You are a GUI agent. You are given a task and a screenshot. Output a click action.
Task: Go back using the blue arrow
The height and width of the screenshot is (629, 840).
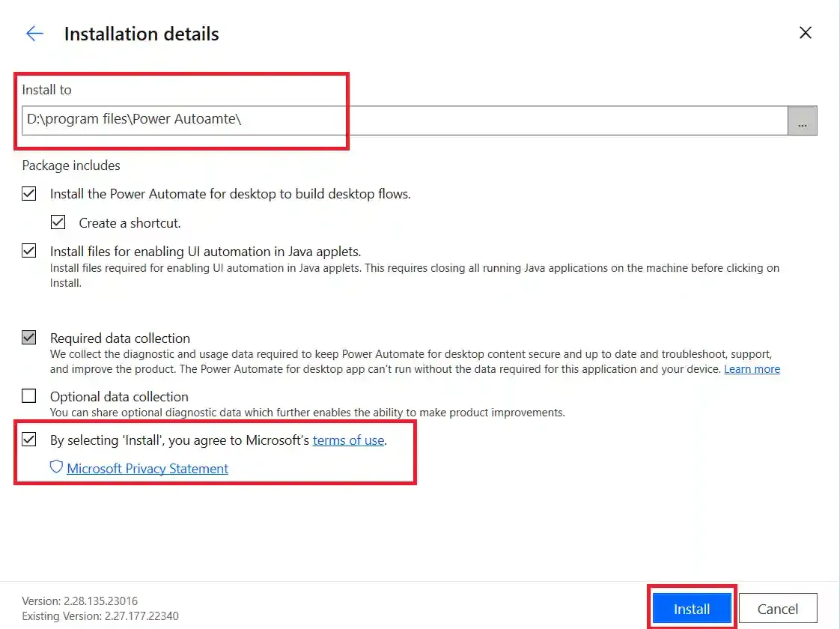35,34
